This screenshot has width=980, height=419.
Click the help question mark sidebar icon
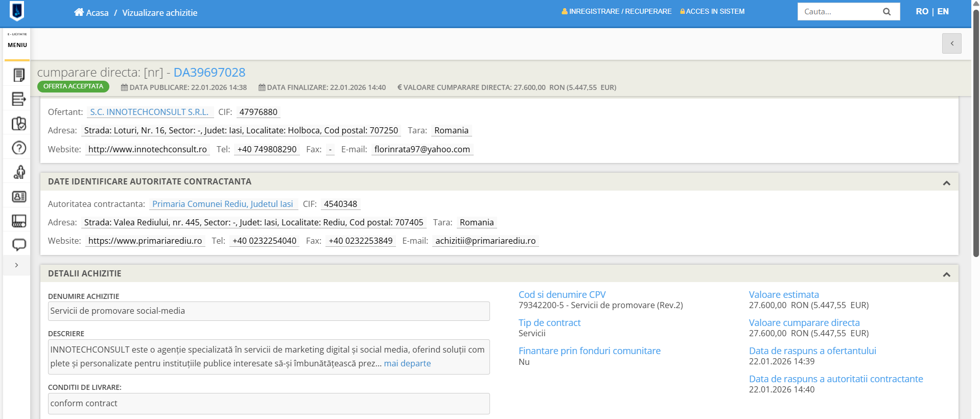[19, 148]
